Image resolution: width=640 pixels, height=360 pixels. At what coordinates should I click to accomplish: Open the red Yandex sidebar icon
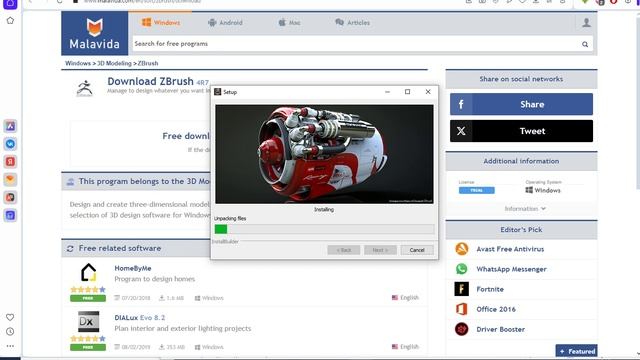click(10, 162)
